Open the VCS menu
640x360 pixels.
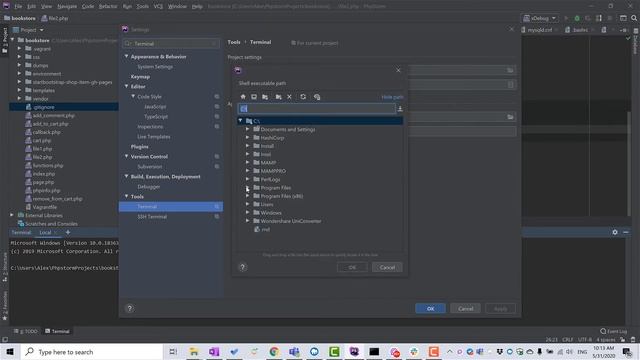[158, 7]
